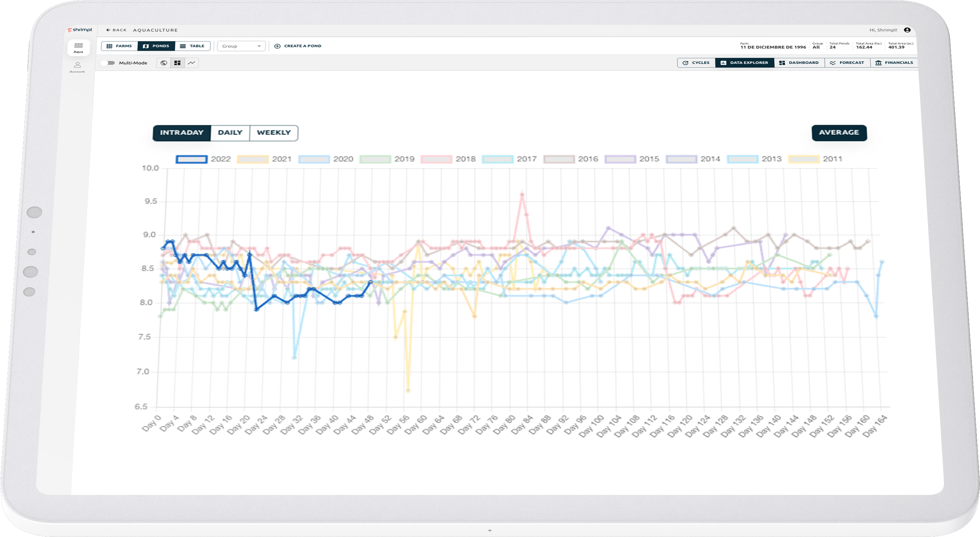Open the Group dropdown
Screen dimensions: 980x537
pyautogui.click(x=241, y=46)
